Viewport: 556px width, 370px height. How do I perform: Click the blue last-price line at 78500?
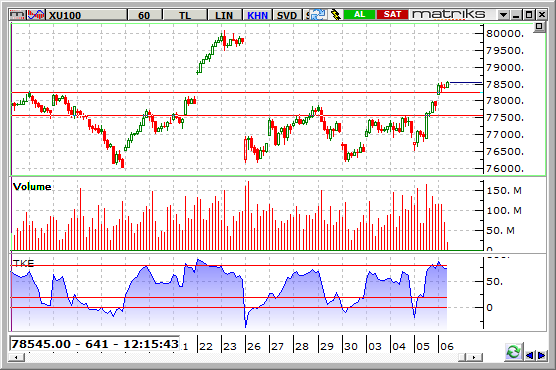point(466,83)
